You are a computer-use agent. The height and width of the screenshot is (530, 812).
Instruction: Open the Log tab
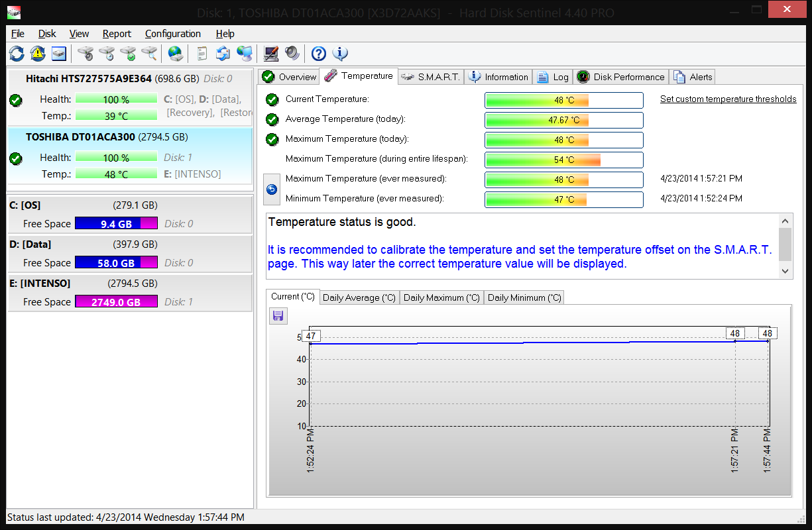pyautogui.click(x=553, y=77)
